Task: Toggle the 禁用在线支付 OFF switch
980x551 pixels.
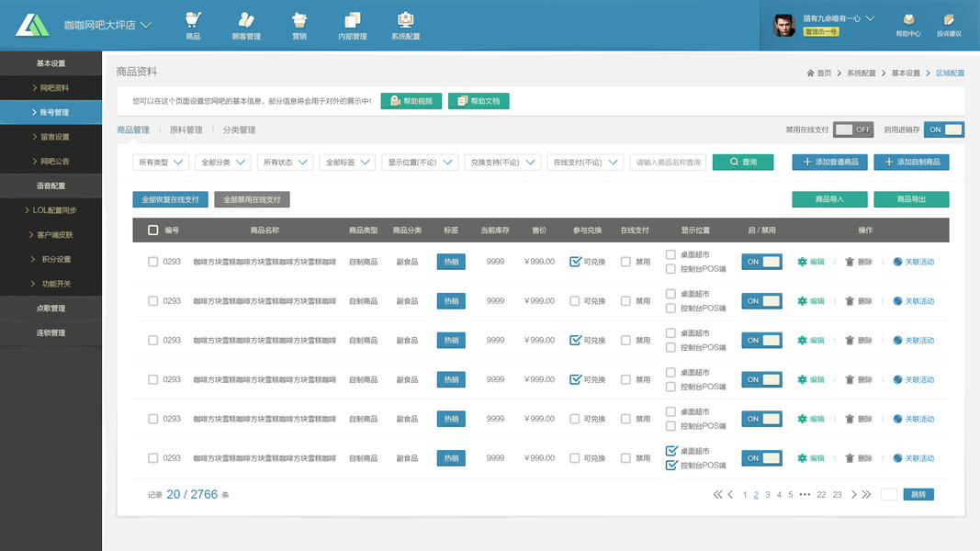Action: coord(853,129)
